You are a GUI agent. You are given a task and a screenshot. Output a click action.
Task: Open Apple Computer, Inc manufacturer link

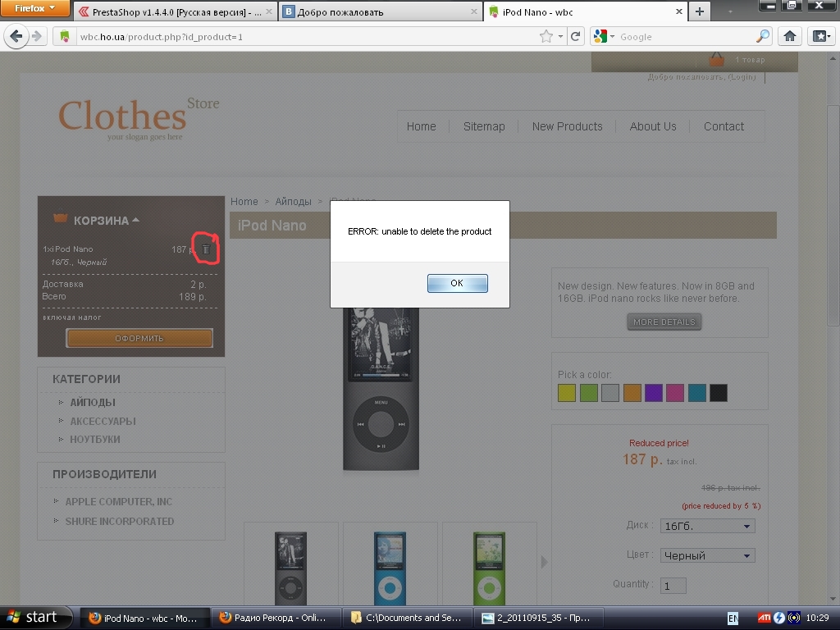pos(118,502)
